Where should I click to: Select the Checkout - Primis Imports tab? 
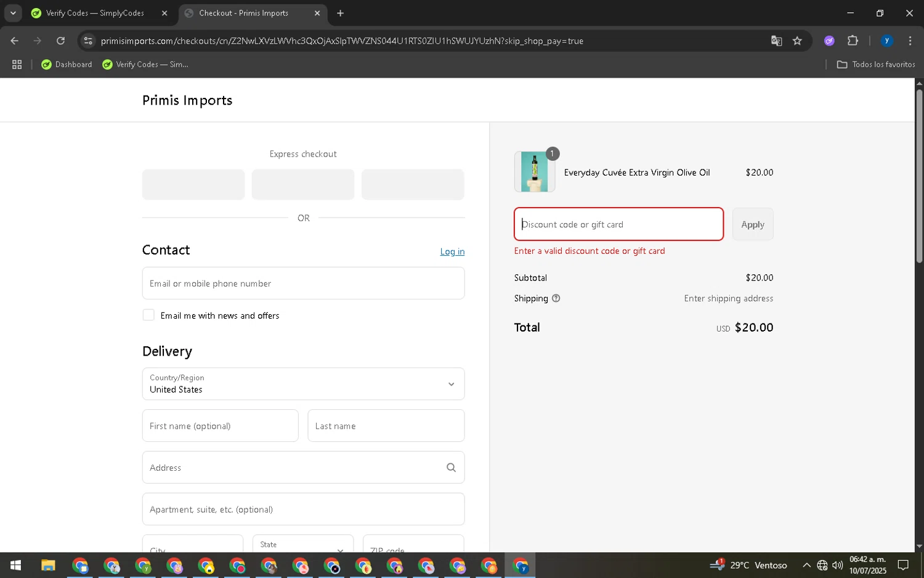[243, 13]
